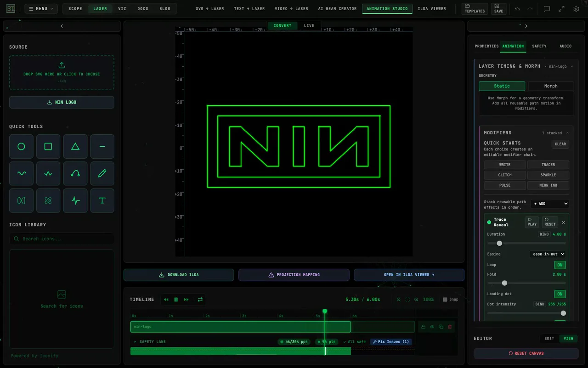588x368 pixels.
Task: Switch to the VIZ tab
Action: click(x=122, y=9)
